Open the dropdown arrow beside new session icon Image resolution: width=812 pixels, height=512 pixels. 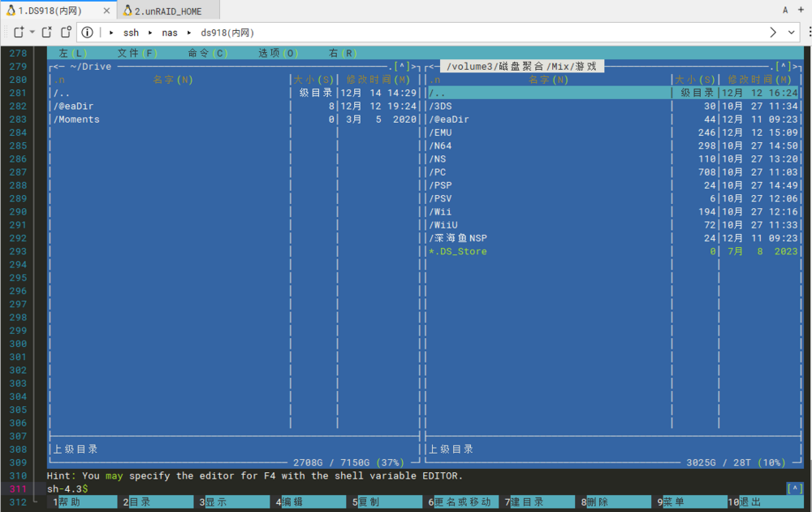(x=32, y=33)
